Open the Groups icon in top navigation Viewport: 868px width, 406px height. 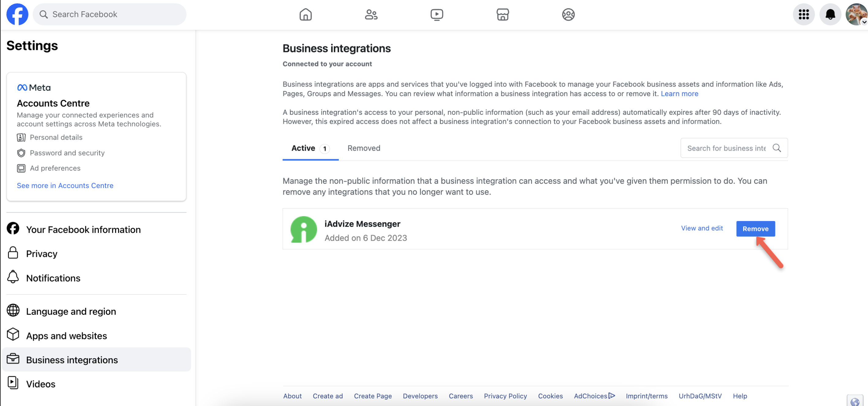tap(568, 14)
